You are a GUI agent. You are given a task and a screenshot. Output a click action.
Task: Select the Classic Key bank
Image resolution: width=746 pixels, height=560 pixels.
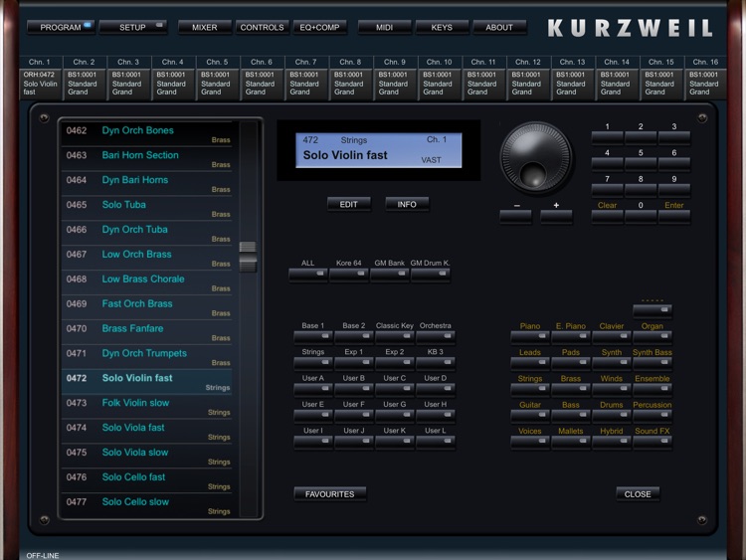point(395,337)
